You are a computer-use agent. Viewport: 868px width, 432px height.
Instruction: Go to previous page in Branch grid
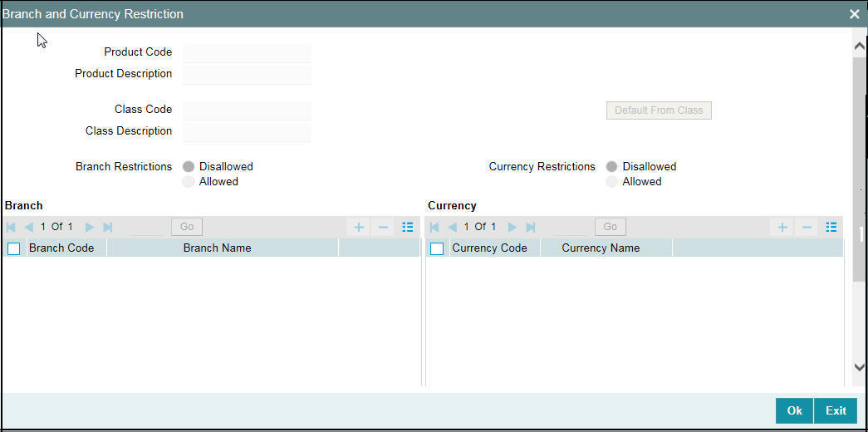pos(29,227)
